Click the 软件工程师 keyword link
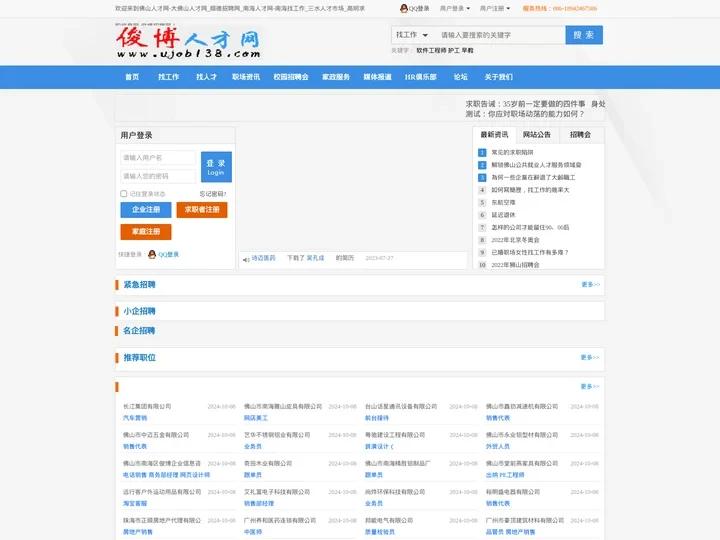720x540 pixels. [x=431, y=51]
